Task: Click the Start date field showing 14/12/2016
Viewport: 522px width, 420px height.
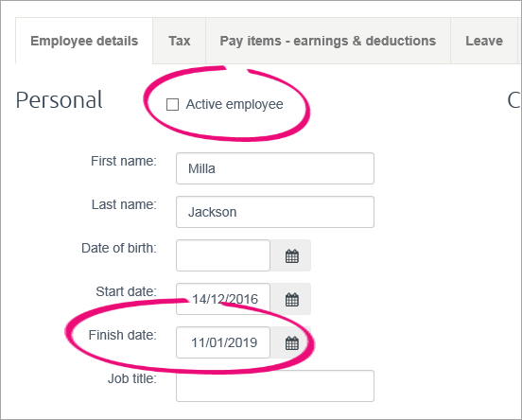Action: coord(223,299)
